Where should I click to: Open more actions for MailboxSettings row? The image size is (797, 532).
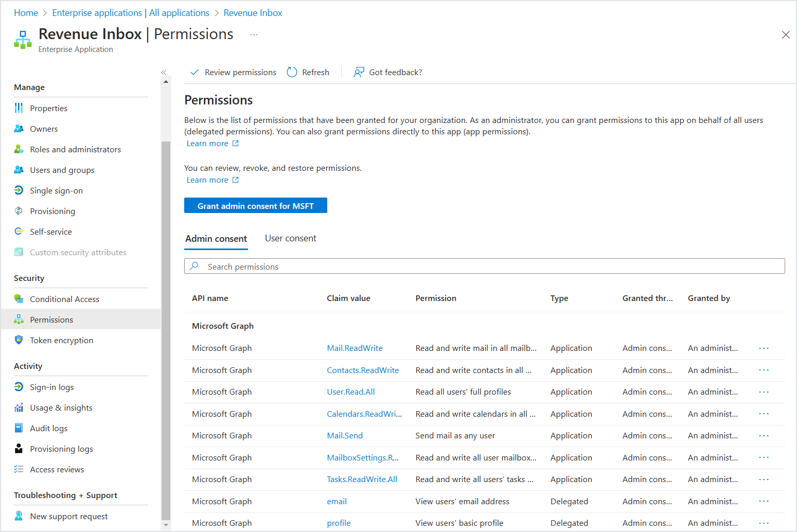(764, 458)
